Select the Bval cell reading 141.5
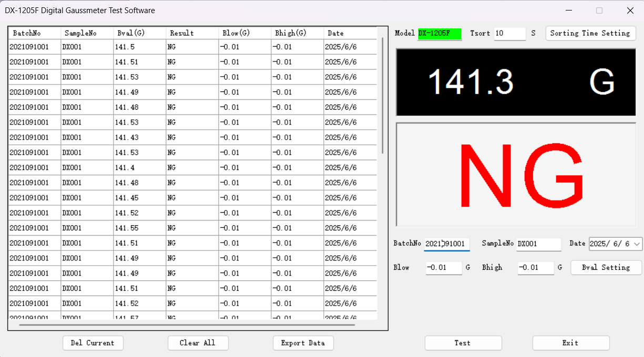Screen dimensions: 644x357 pyautogui.click(x=140, y=47)
